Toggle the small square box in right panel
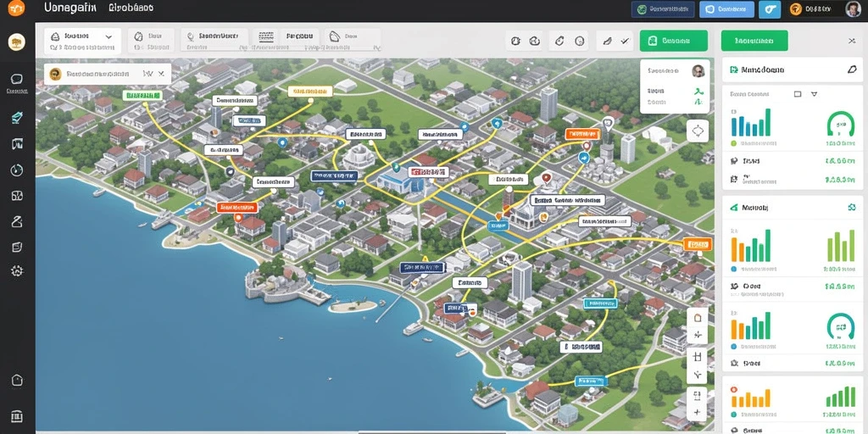 tap(798, 94)
